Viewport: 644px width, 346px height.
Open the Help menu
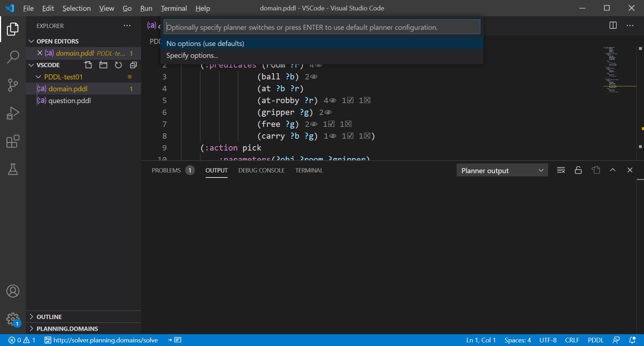pos(203,8)
